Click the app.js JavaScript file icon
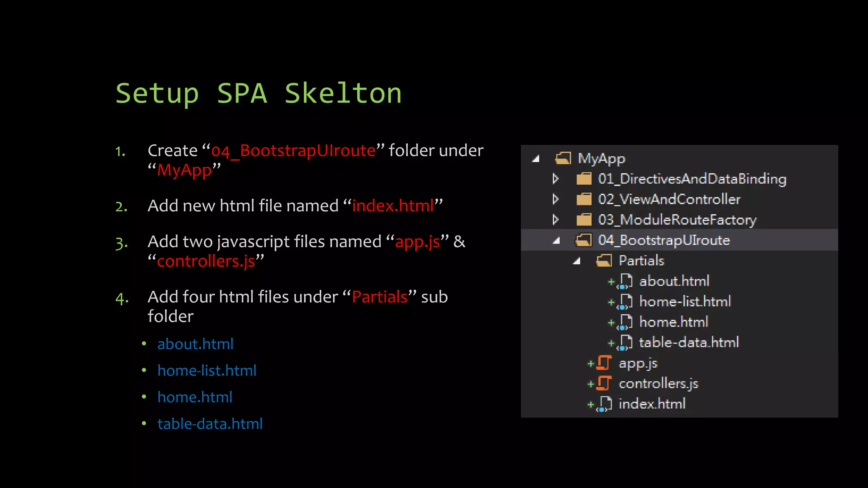 point(604,363)
